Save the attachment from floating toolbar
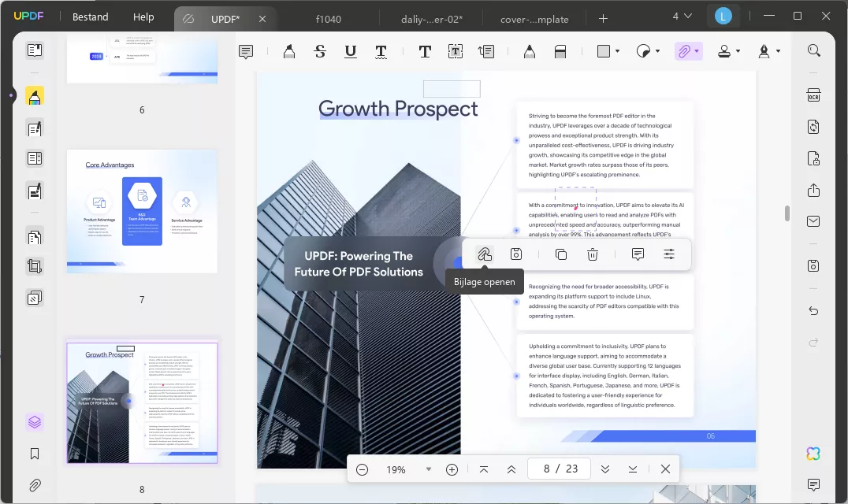Viewport: 848px width, 504px height. [x=516, y=254]
